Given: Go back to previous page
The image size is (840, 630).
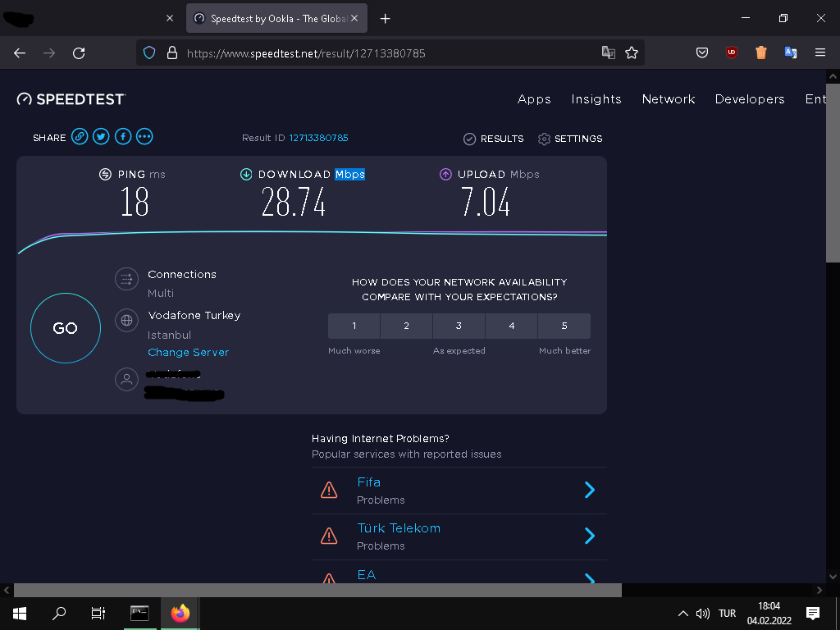Looking at the screenshot, I should (20, 53).
